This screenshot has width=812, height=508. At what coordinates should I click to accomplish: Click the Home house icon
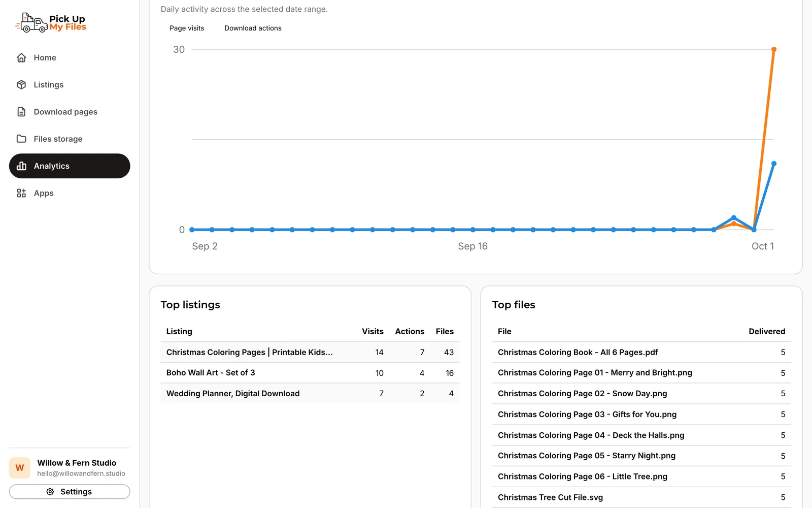coord(21,58)
